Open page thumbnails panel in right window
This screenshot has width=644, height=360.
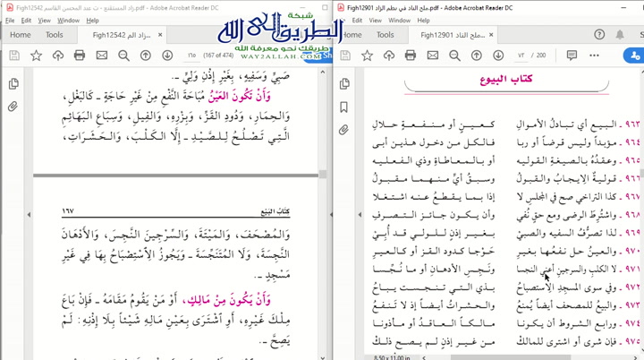(x=344, y=84)
